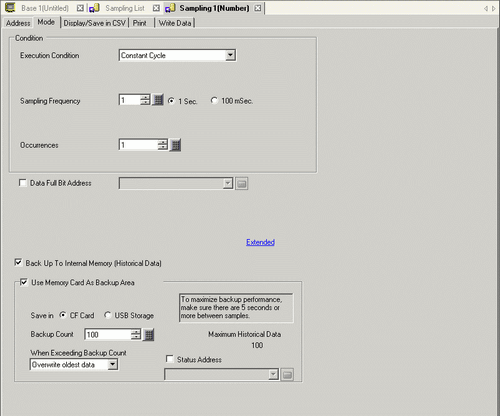Select the 100 mSec radio button
500x416 pixels.
coord(214,100)
